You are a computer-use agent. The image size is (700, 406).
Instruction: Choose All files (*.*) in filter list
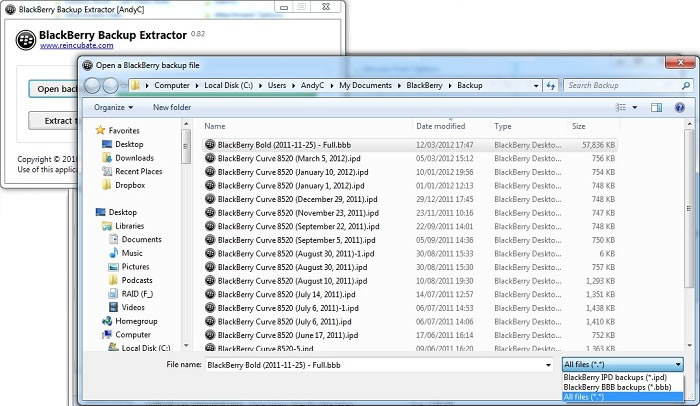click(x=623, y=397)
